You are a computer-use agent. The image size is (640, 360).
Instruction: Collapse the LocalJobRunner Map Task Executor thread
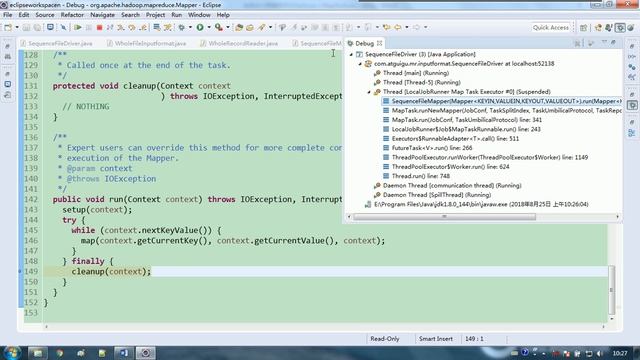[x=369, y=92]
